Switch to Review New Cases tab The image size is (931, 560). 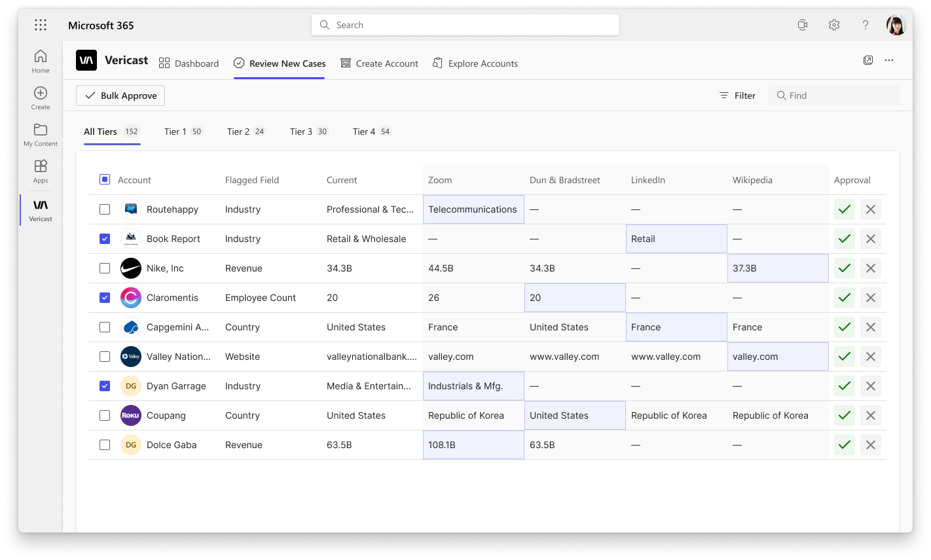pyautogui.click(x=280, y=63)
